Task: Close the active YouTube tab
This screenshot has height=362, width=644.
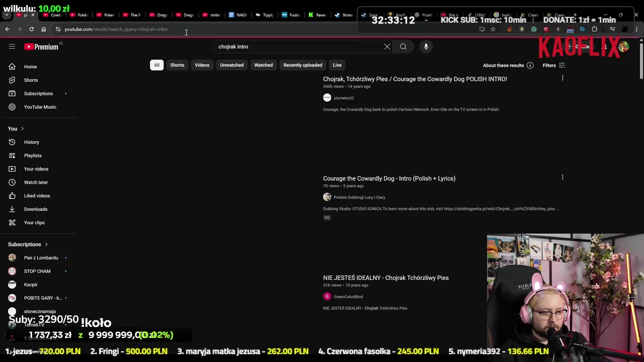Action: click(x=33, y=15)
